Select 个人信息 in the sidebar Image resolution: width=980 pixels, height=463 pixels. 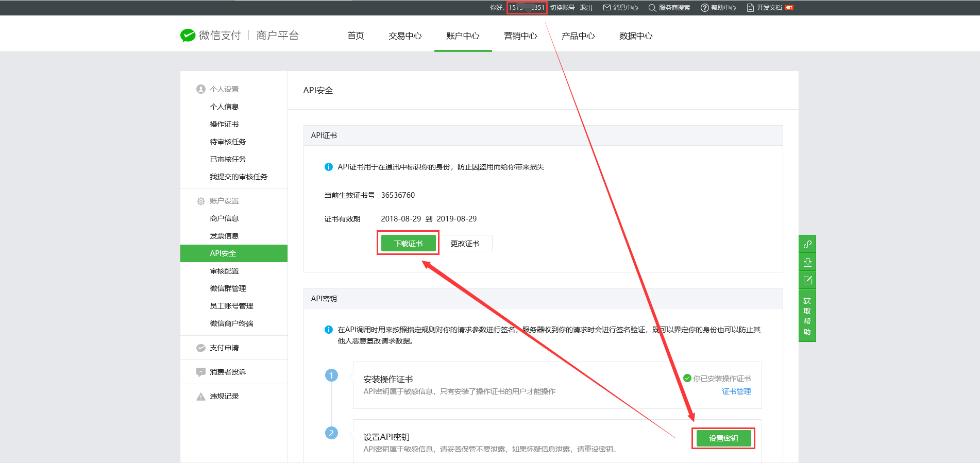pos(224,107)
